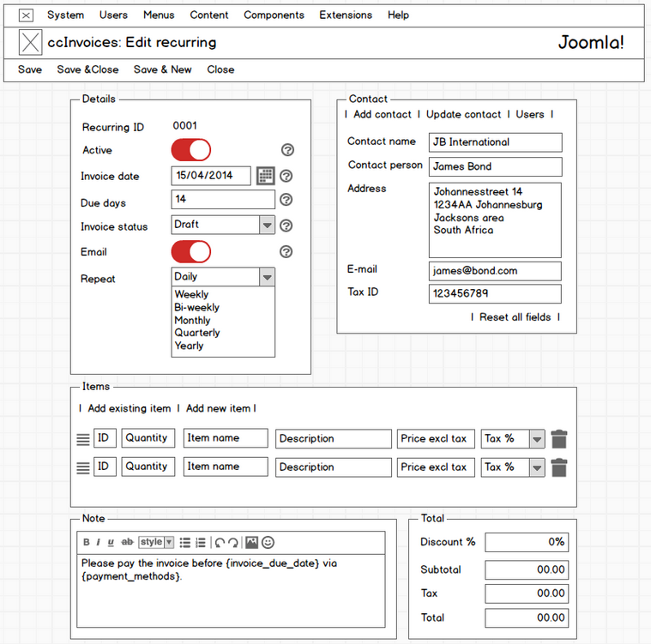Open the Extensions menu
Image resolution: width=651 pixels, height=644 pixels.
(346, 15)
